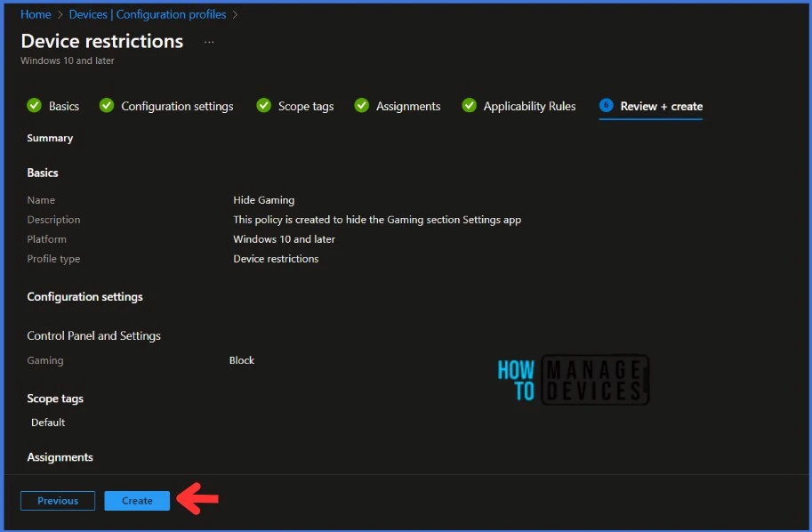Screen dimensions: 812x532
Task: Open the Scope tags step
Action: (306, 106)
